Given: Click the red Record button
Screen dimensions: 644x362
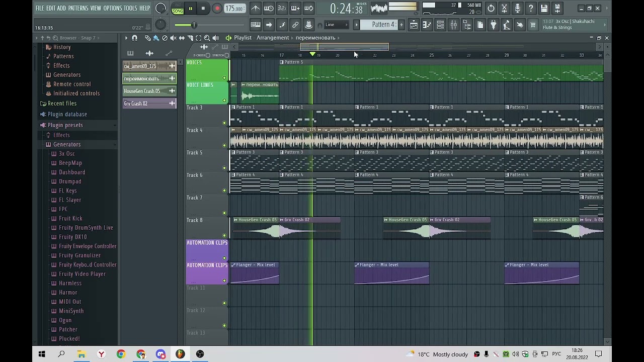Looking at the screenshot, I should click(217, 8).
